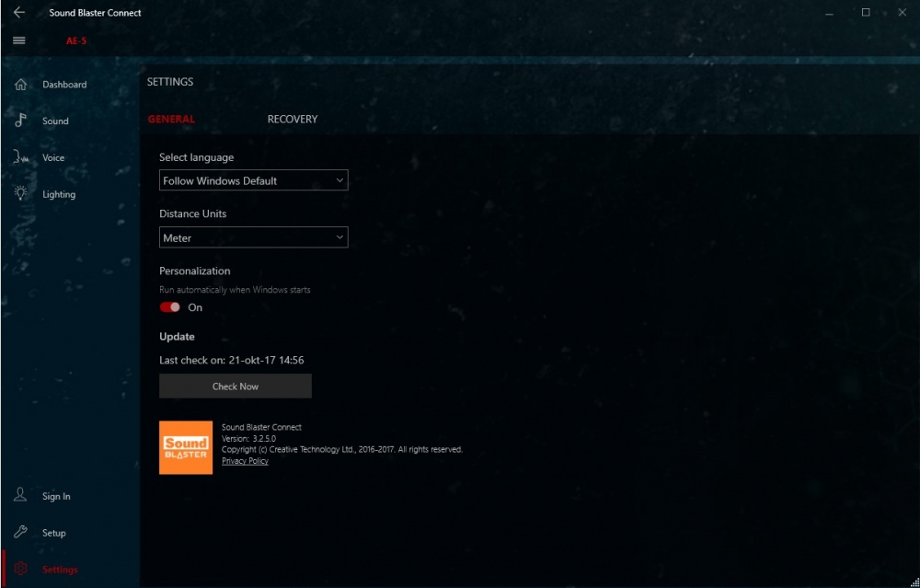Open the Setup page

click(54, 533)
